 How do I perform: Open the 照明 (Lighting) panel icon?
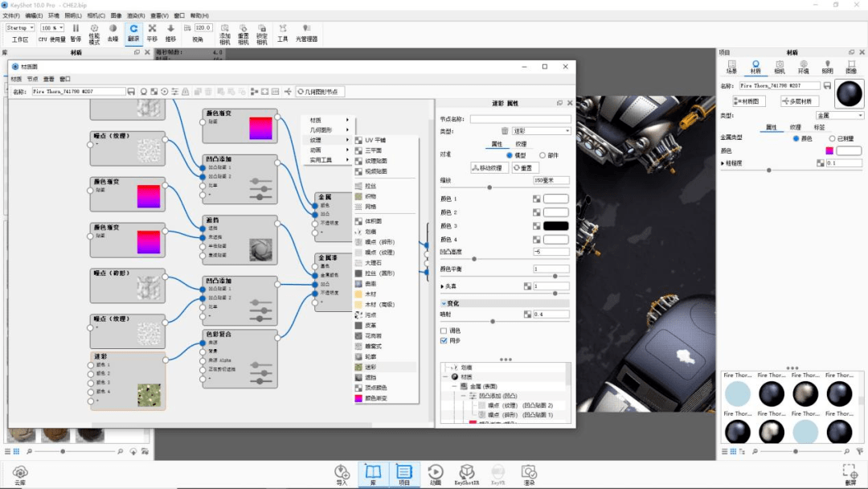(x=828, y=66)
